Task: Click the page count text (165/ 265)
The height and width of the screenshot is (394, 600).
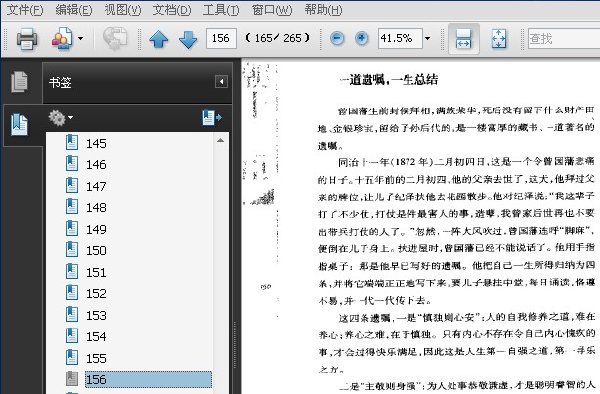Action: pos(278,38)
